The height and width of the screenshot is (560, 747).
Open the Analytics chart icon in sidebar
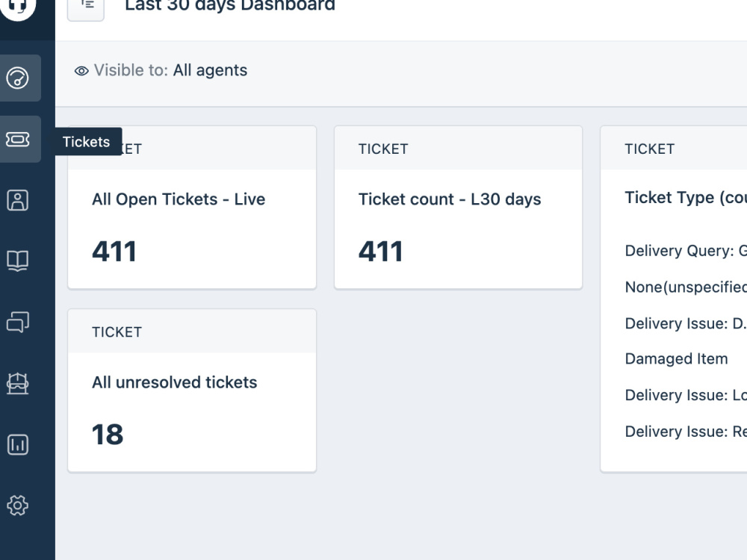(18, 445)
